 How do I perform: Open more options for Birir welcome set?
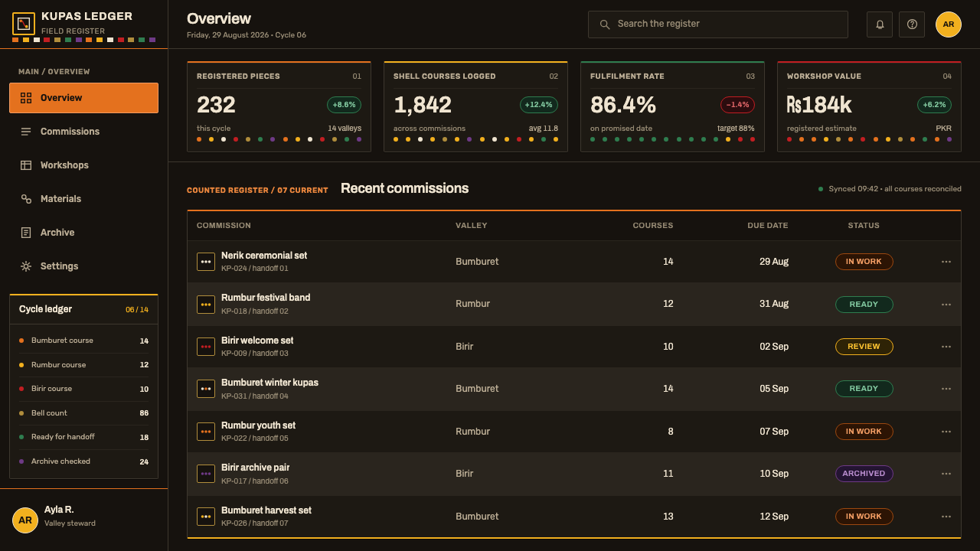click(946, 347)
